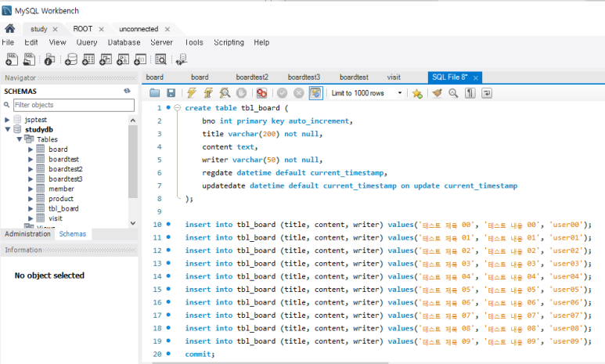
Task: Show find panel magnifier icon
Action: click(x=453, y=93)
